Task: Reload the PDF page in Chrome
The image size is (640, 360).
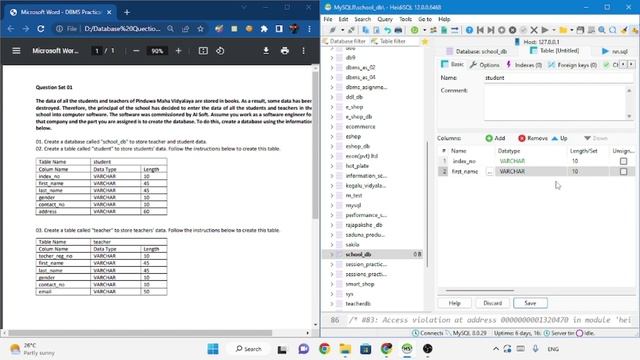Action: [x=40, y=29]
